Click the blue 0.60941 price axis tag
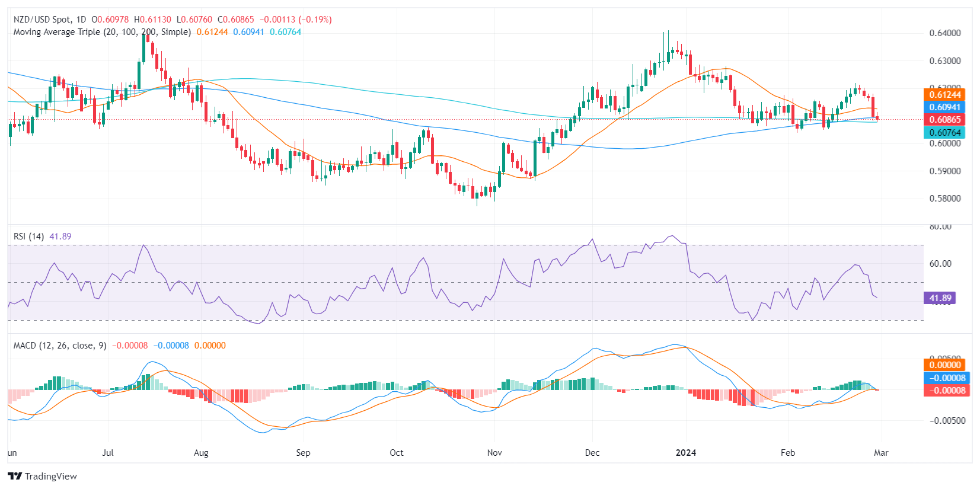Image resolution: width=980 pixels, height=489 pixels. (944, 107)
